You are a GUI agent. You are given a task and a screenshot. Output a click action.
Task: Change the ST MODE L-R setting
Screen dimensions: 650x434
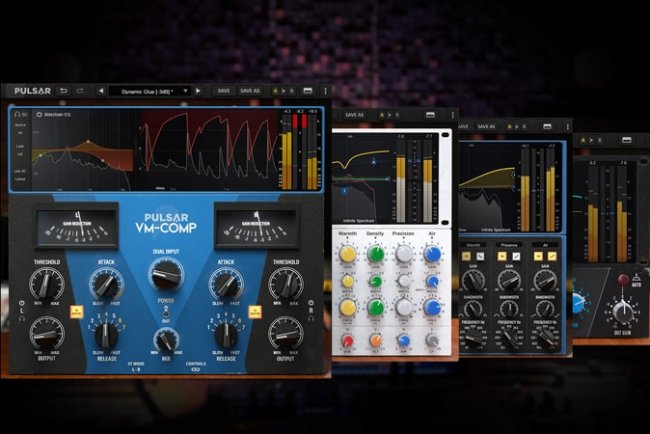(x=136, y=366)
